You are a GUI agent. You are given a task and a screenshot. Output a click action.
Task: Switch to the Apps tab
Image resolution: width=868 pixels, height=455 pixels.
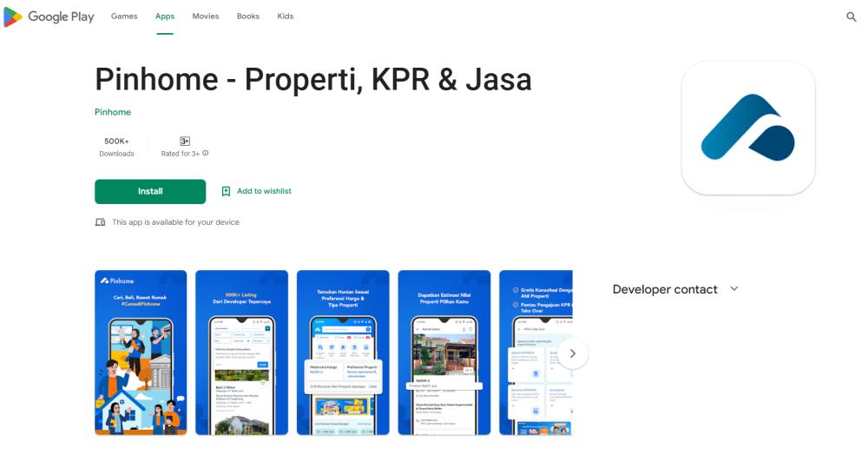click(165, 16)
